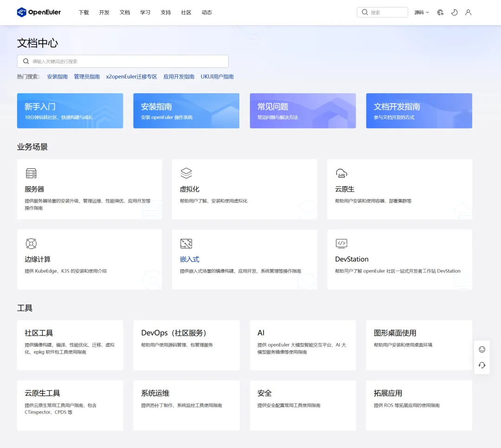Focus the 请输入关键词进行搜索 document search field
Screen dimensions: 501x448
[125, 61]
